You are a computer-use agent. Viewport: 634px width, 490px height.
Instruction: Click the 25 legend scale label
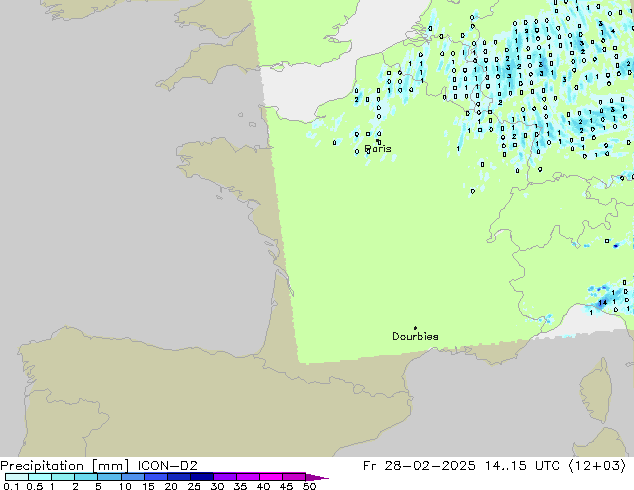(x=194, y=486)
